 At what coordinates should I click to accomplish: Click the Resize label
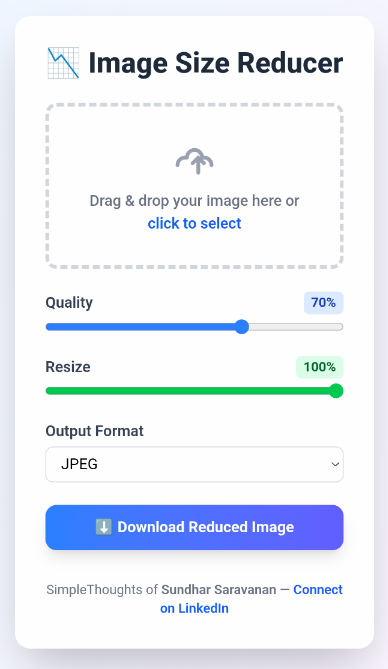[x=68, y=367]
